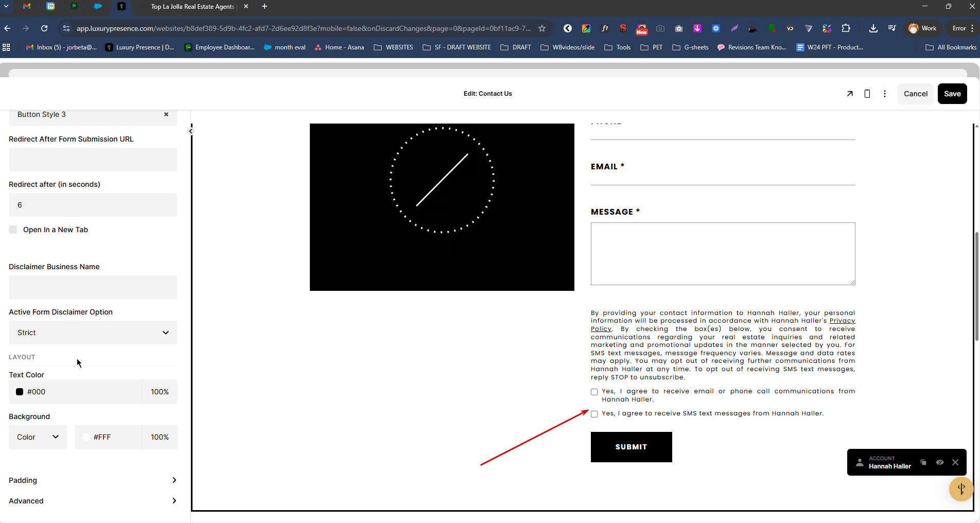The height and width of the screenshot is (523, 980).
Task: Open the Active Form Disclaimer Option dropdown
Action: point(93,333)
